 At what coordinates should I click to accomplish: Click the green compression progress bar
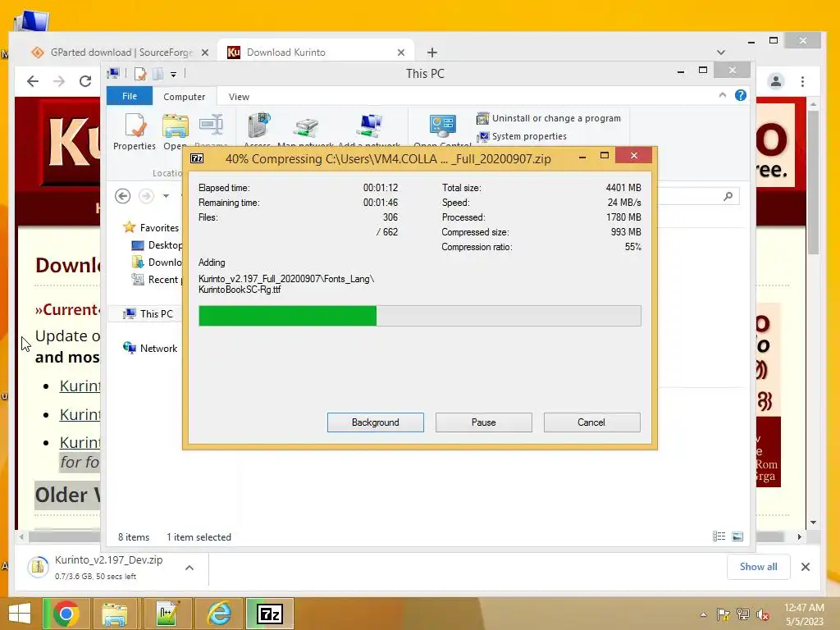pyautogui.click(x=419, y=316)
